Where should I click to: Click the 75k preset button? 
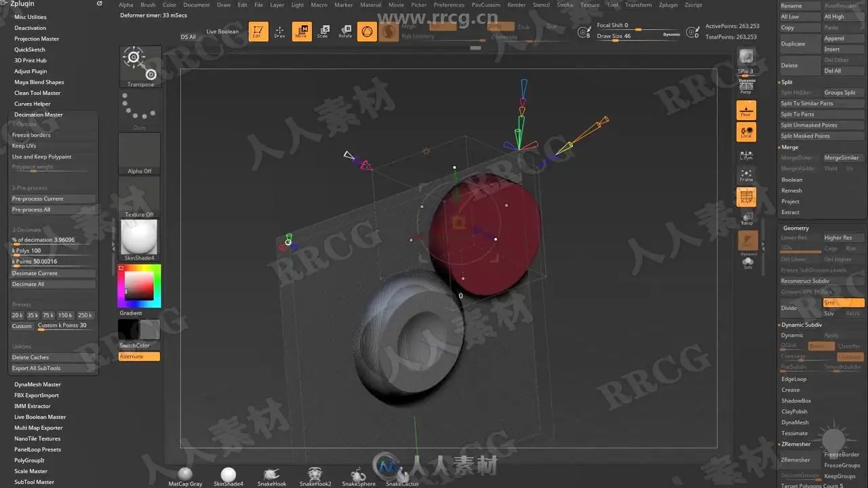pyautogui.click(x=48, y=315)
